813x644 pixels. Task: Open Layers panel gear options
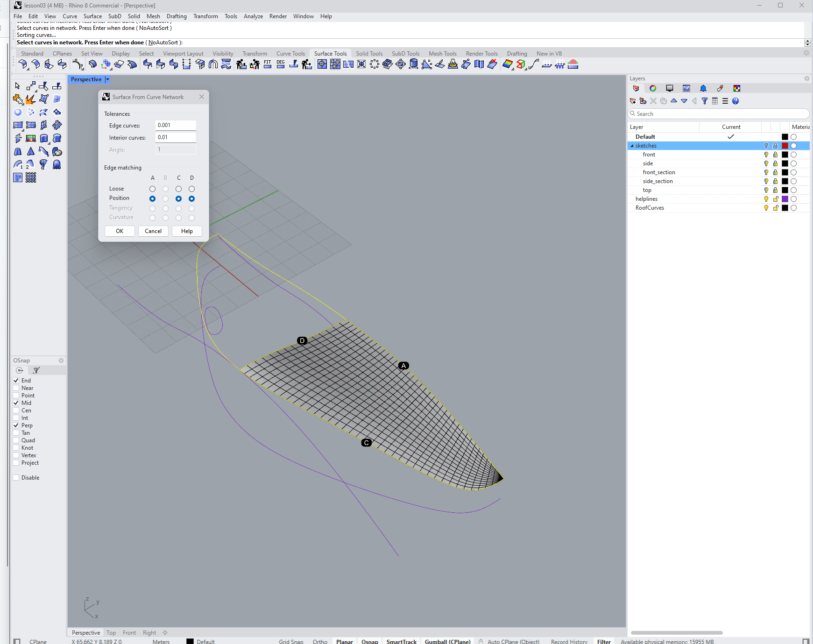point(806,78)
